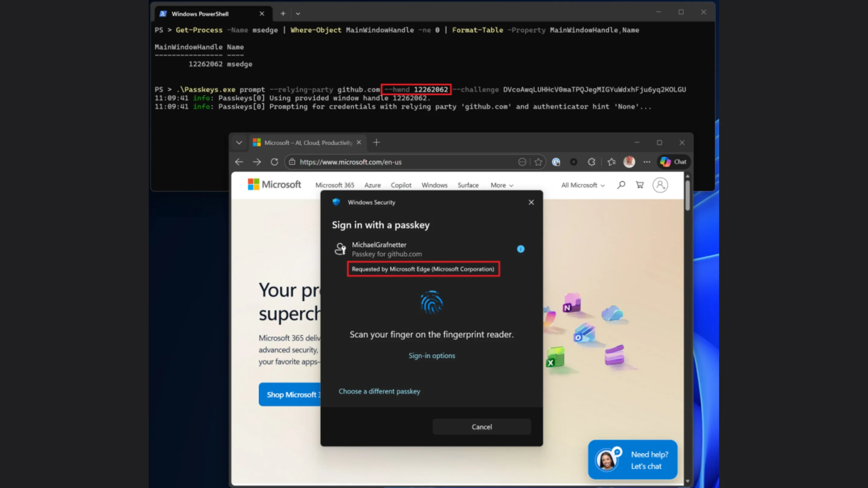Open Copilot Chat button in Edge

(673, 162)
